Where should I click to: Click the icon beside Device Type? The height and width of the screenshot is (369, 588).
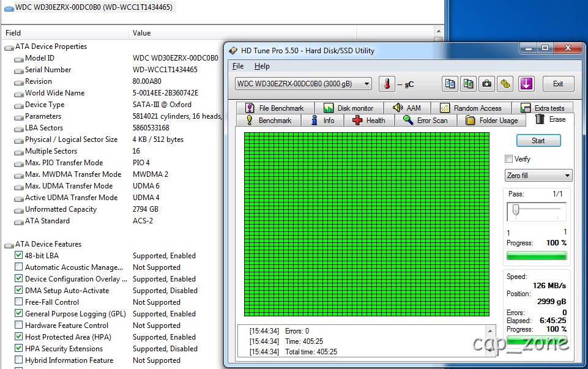coord(19,105)
